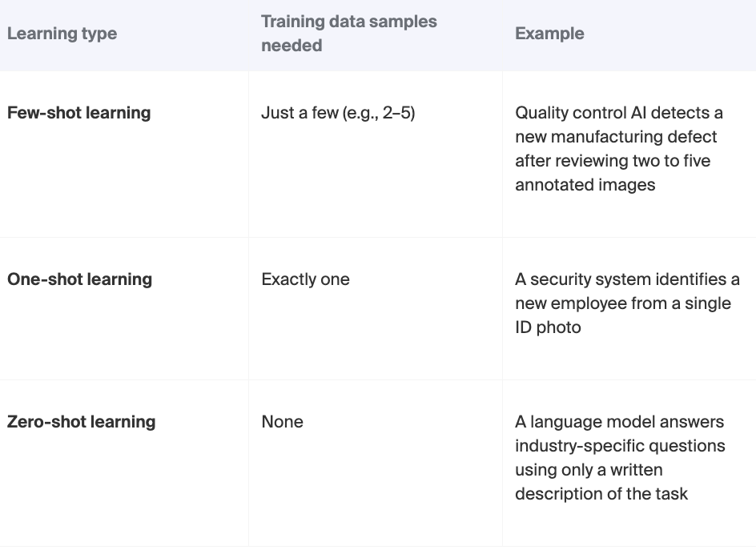Click the 'Quality control AI detects a' line
The height and width of the screenshot is (554, 756).
point(618,113)
